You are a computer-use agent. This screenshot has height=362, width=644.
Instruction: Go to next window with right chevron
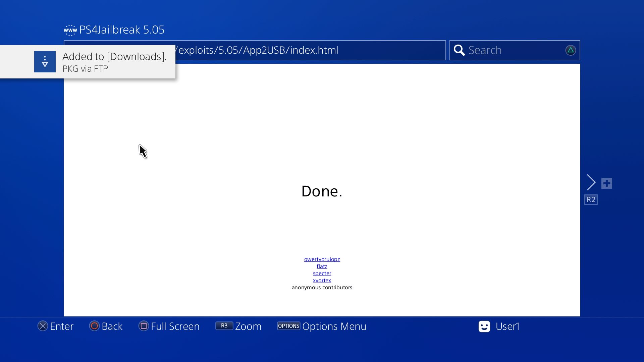pos(591,182)
